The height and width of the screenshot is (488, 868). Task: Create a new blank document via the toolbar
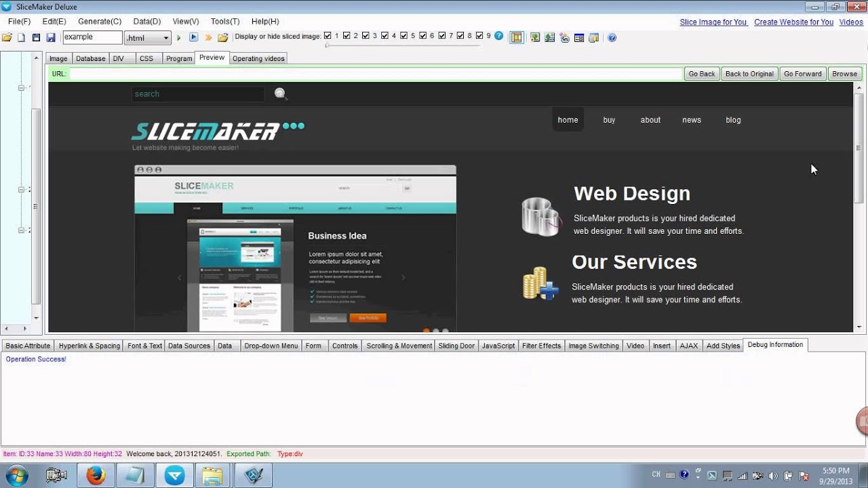21,37
